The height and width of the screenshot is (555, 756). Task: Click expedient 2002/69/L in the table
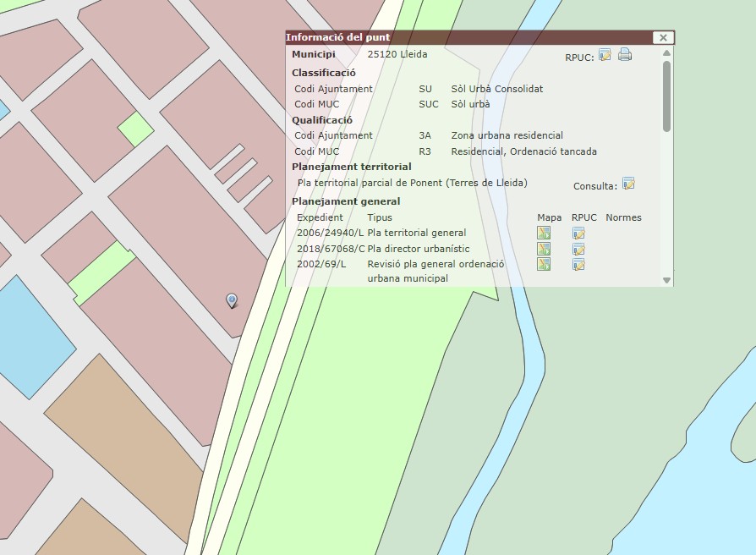pyautogui.click(x=321, y=264)
